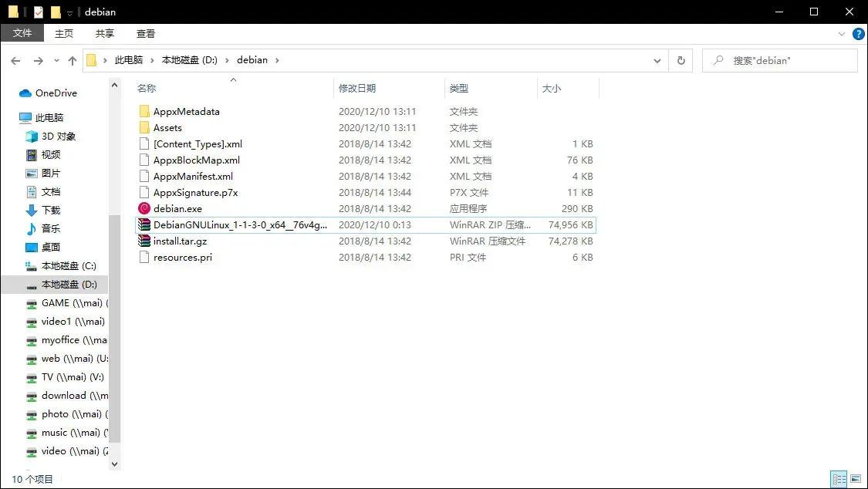Open TV (V:) network drive

tap(65, 377)
